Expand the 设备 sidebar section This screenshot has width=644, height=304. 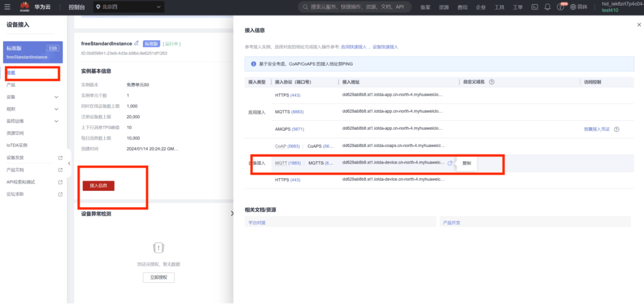33,97
